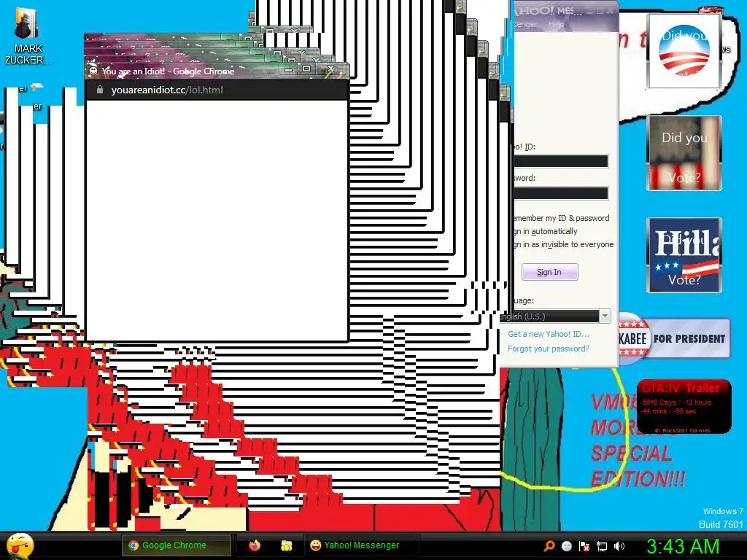Switch to the Google Chrome taskbar button
This screenshot has width=747, height=560.
176,545
